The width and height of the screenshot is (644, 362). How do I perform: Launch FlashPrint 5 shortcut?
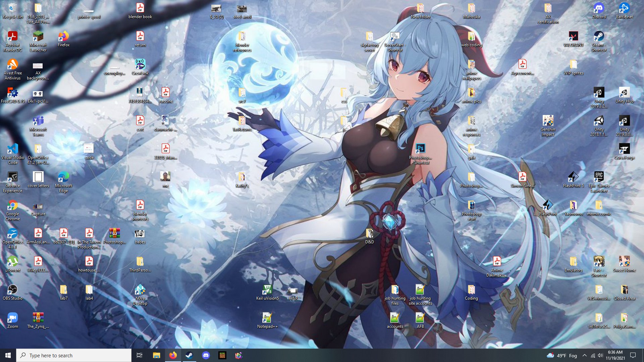(573, 180)
